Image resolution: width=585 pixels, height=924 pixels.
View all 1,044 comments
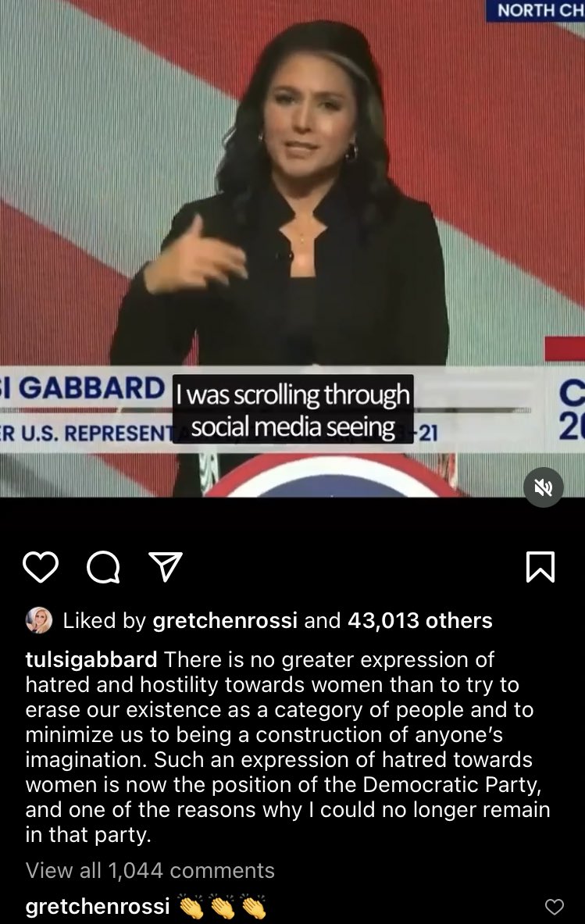150,870
